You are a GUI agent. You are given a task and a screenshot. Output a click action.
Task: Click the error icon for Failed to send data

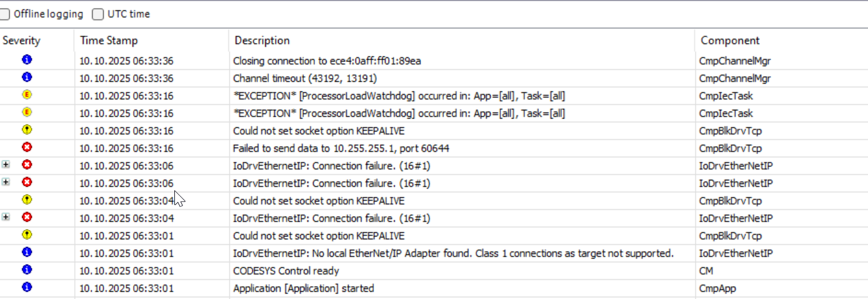27,147
